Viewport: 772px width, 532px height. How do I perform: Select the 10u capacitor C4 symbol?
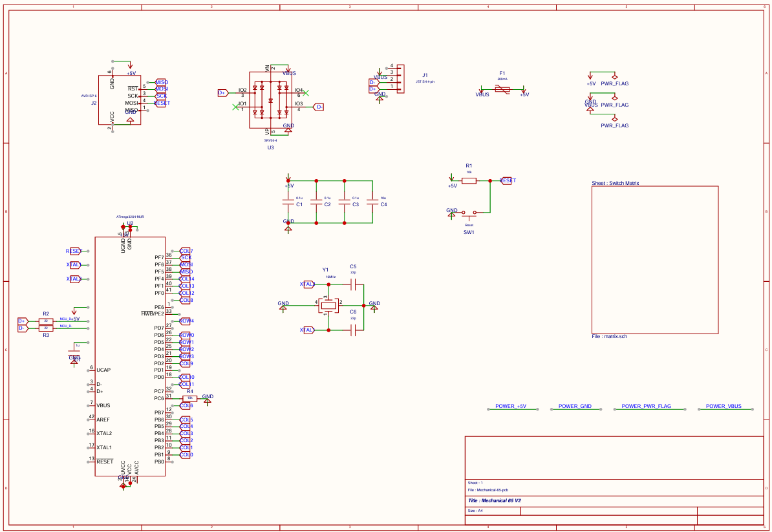pyautogui.click(x=372, y=202)
